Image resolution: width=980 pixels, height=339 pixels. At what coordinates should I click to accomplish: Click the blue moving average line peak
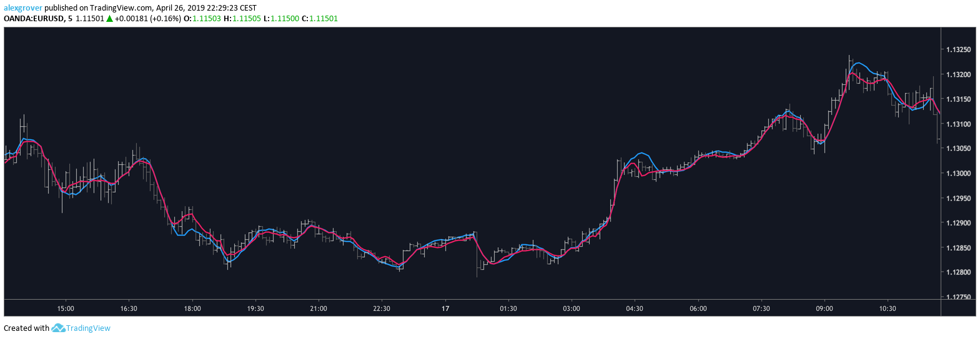[858, 62]
